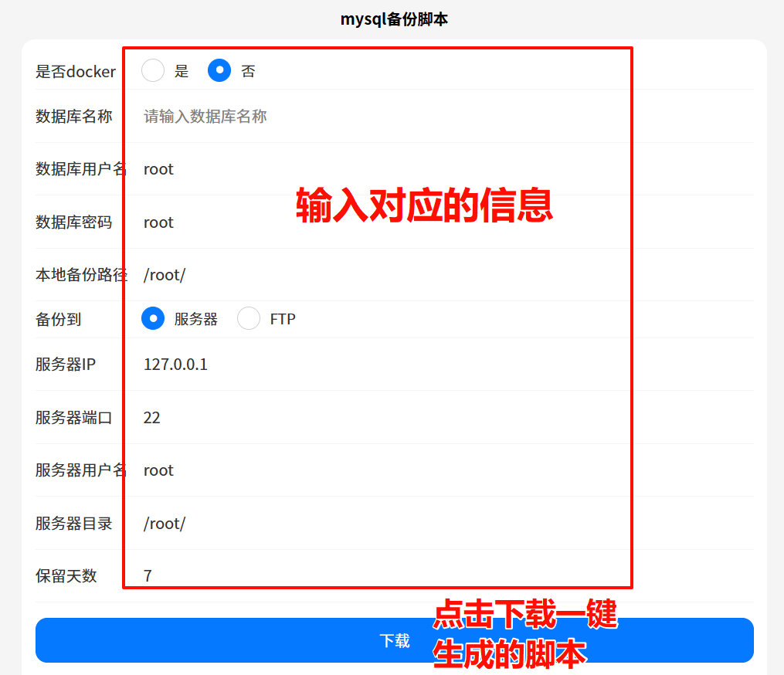The image size is (784, 675).
Task: Click the '备份到' label
Action: (x=59, y=319)
